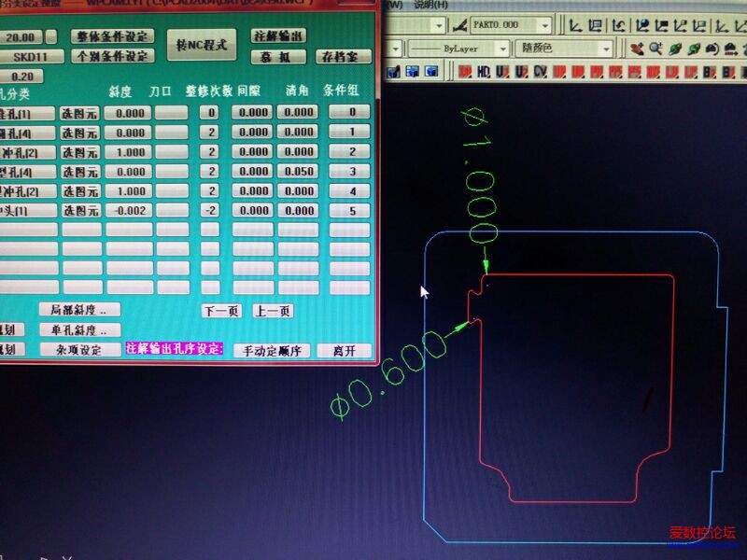
Task: Open the 说明(H) help menu
Action: (x=430, y=5)
